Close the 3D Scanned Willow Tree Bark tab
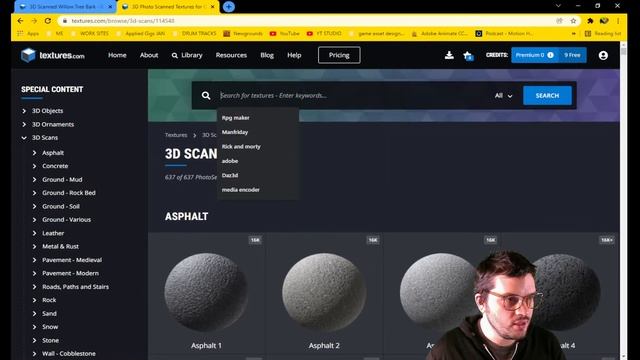The height and width of the screenshot is (360, 640). click(x=110, y=7)
